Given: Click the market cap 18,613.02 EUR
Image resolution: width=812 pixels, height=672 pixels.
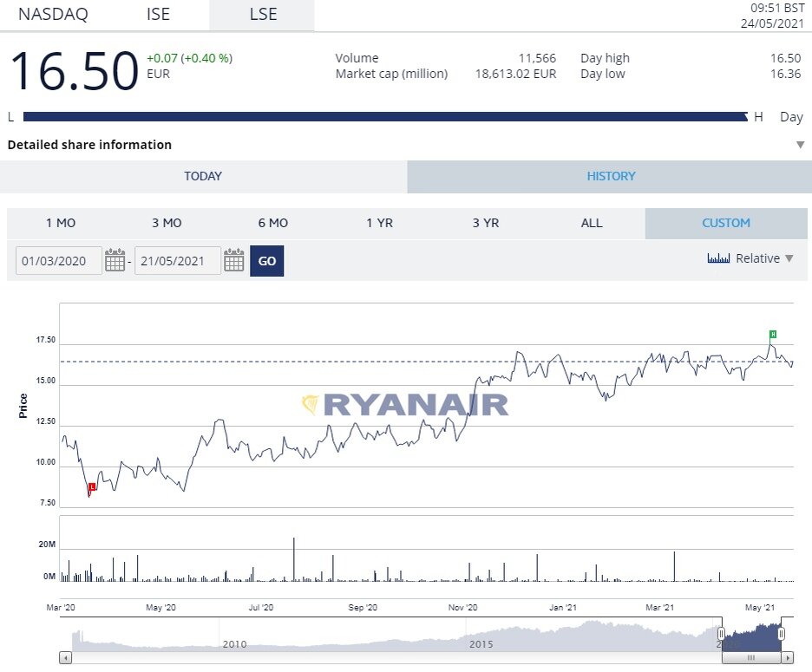Looking at the screenshot, I should [x=515, y=74].
